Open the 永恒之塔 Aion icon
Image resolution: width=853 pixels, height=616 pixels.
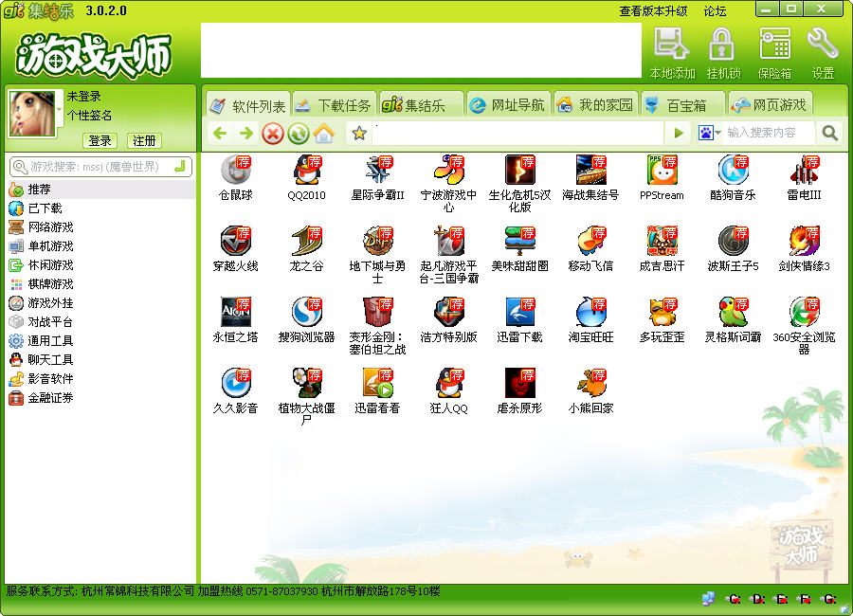tap(236, 312)
